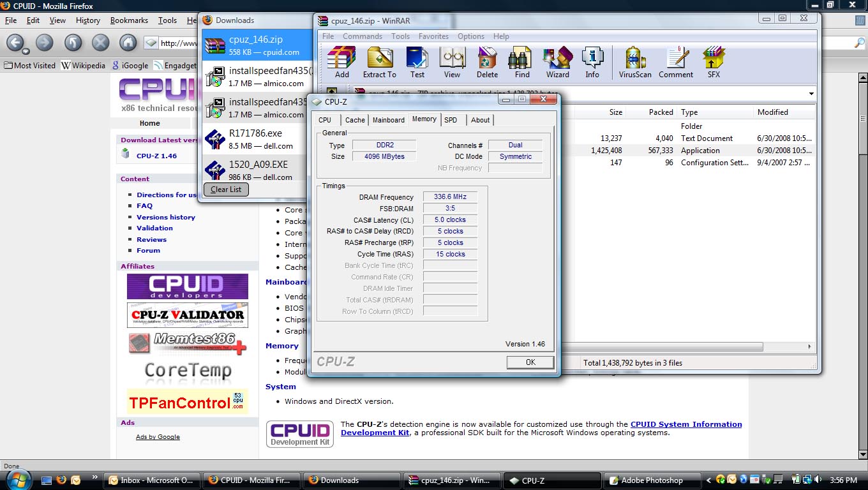Open iGoogle bookmark in Firefox toolbar

pos(130,65)
